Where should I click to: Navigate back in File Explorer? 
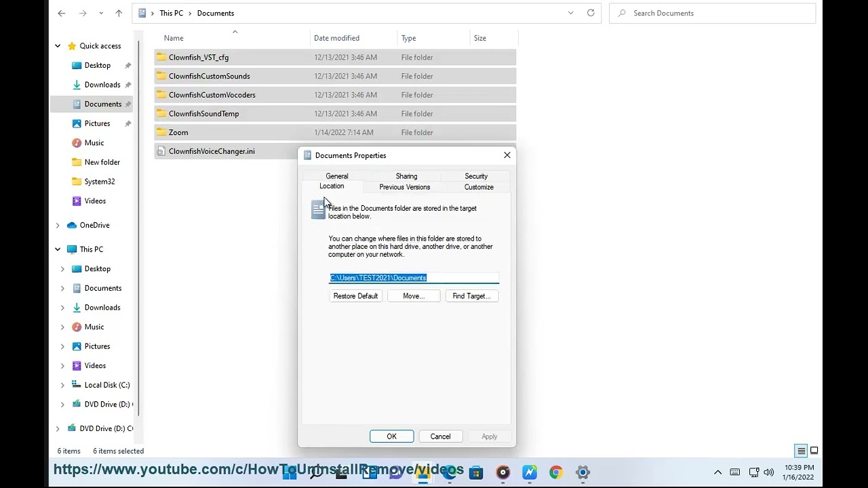(62, 13)
